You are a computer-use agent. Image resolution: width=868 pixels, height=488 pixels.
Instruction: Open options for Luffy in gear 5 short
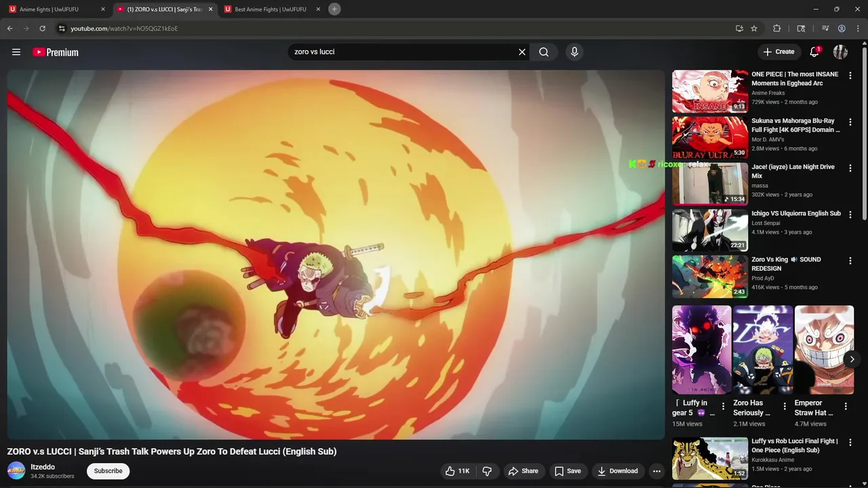click(723, 407)
